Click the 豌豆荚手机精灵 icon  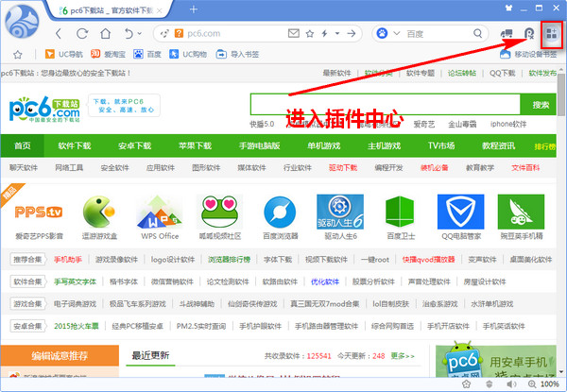pos(521,212)
